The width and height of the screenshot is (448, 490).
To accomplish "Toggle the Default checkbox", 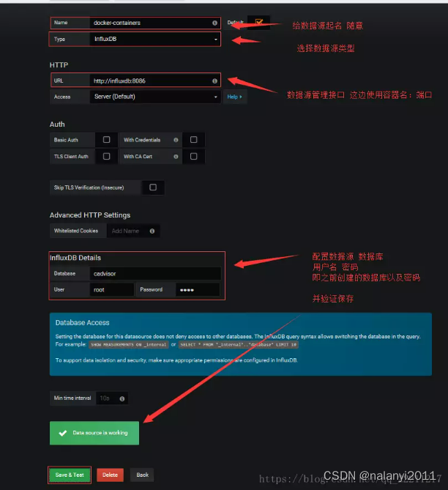I will [259, 22].
